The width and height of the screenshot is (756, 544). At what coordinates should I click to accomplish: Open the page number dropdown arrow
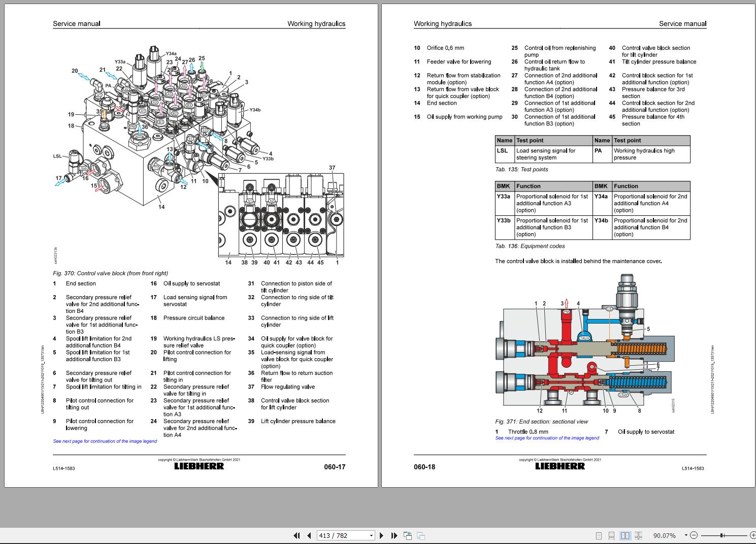click(371, 535)
